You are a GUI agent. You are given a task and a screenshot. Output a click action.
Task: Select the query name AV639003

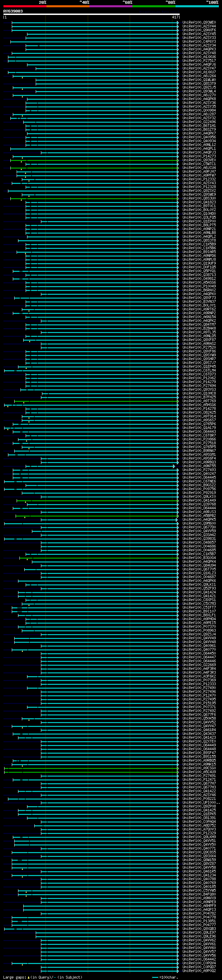(13, 11)
